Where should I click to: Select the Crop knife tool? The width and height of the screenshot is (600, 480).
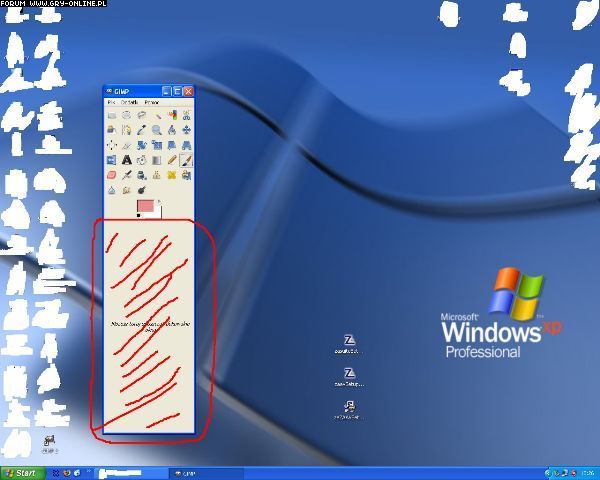point(127,145)
